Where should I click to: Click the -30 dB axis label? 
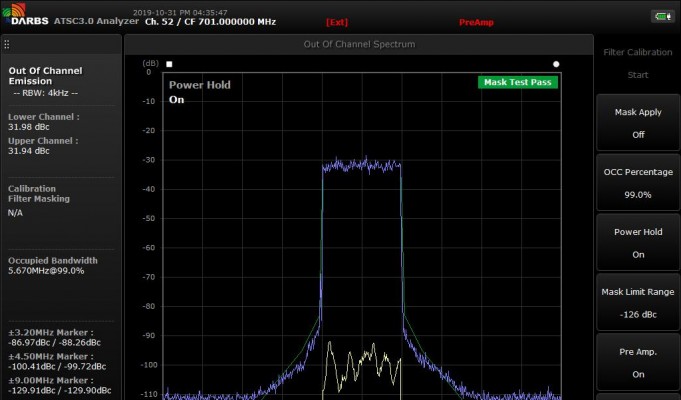click(149, 160)
